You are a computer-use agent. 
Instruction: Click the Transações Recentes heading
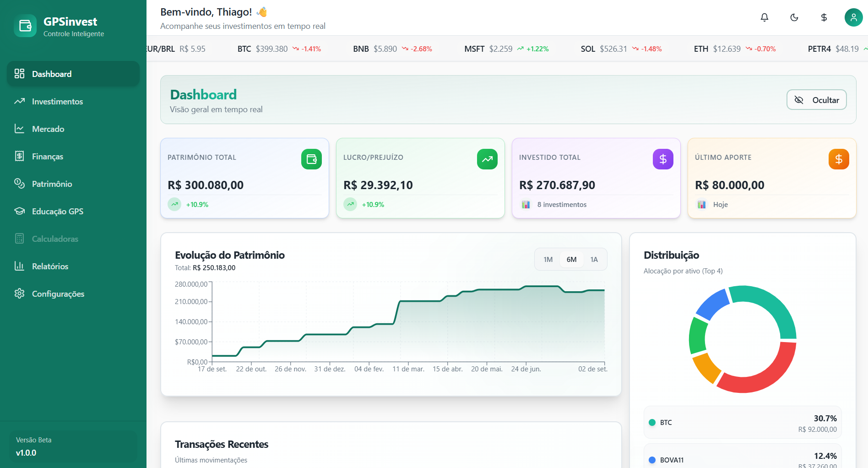click(x=222, y=445)
